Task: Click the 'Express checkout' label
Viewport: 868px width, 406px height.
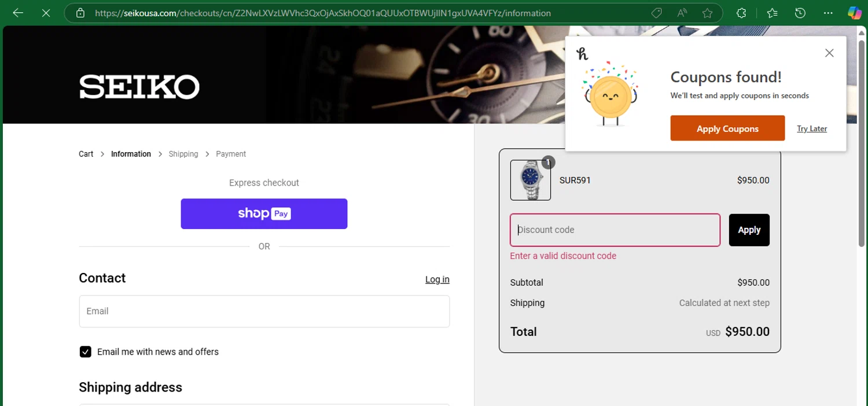Action: click(x=264, y=183)
